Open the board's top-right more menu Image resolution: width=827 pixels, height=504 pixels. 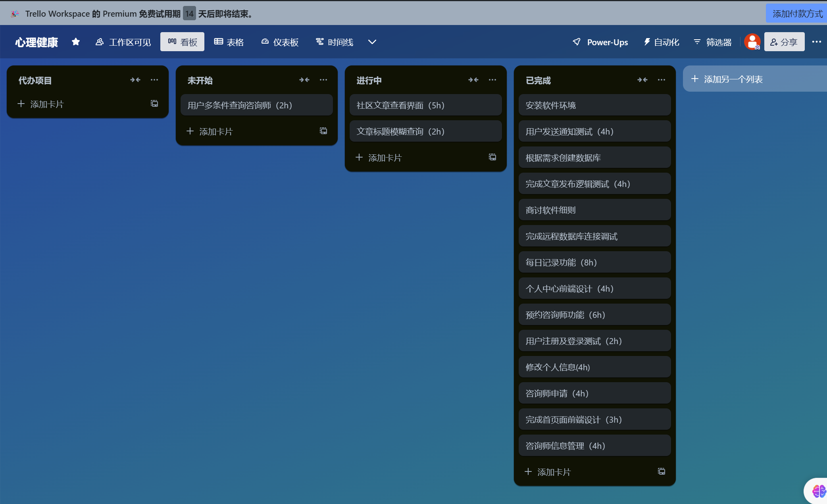[x=816, y=42]
